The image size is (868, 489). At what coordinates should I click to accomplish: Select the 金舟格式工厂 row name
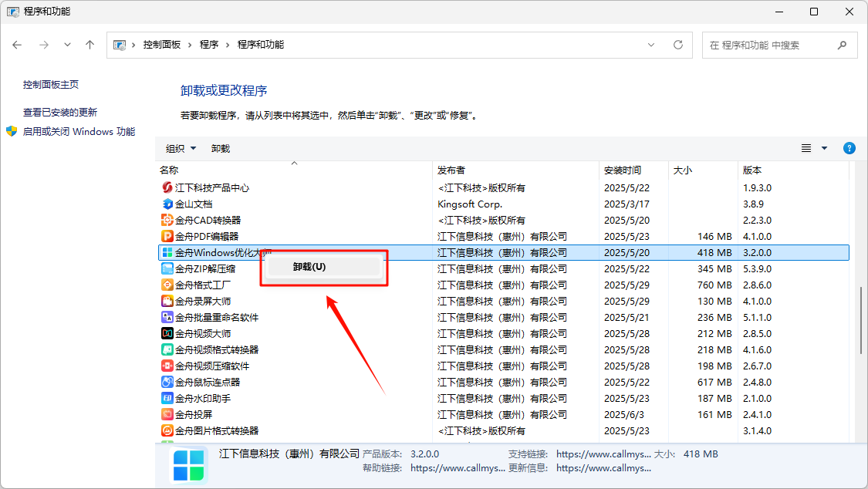point(203,285)
